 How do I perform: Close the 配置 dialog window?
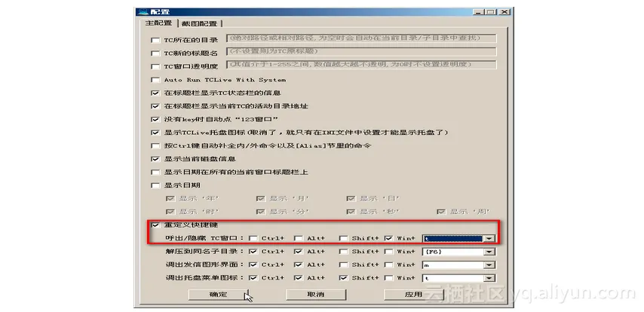coord(504,12)
